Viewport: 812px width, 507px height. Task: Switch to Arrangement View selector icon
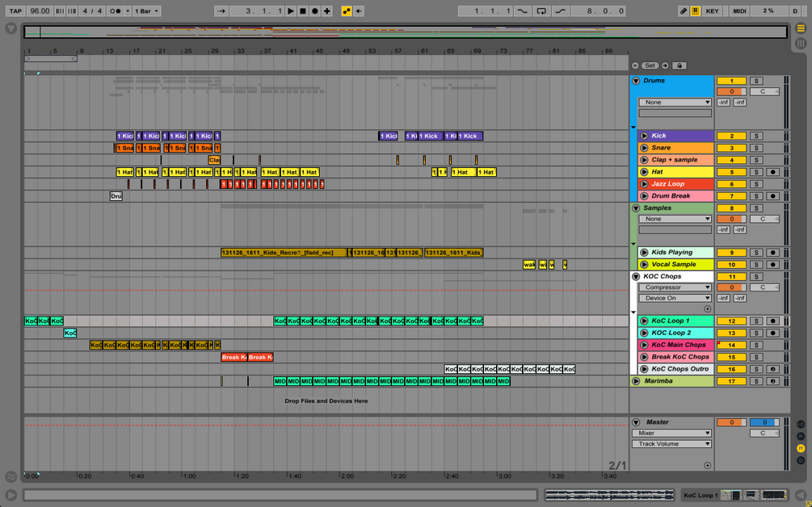tap(801, 28)
